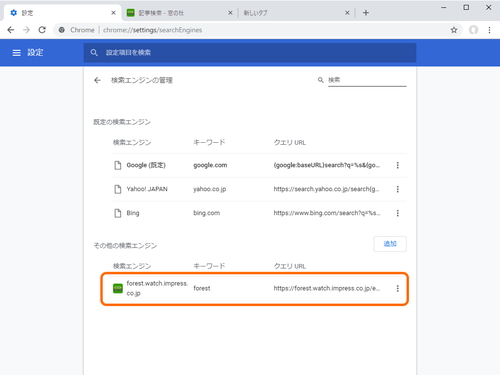
Task: Return from the search engine management page
Action: pos(97,80)
